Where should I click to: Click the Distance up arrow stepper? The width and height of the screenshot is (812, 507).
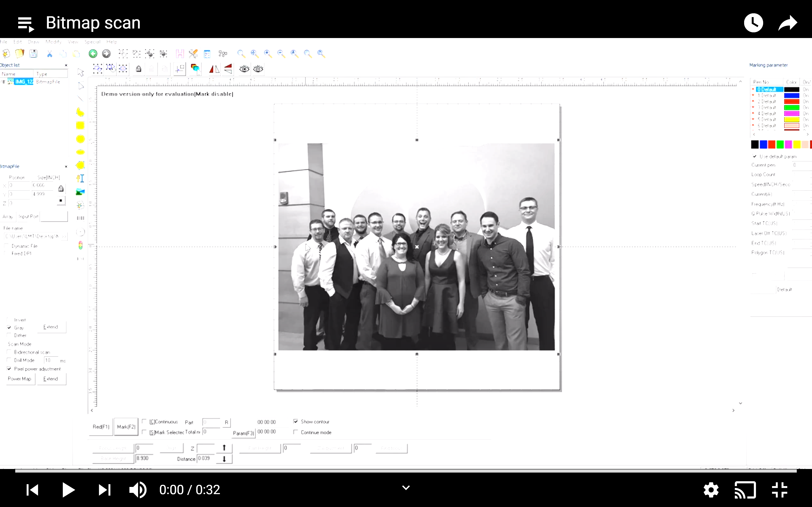pyautogui.click(x=224, y=447)
